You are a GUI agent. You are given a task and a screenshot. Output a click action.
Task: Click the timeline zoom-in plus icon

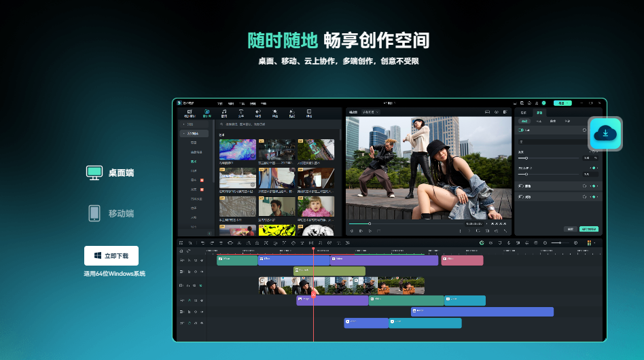tap(576, 243)
